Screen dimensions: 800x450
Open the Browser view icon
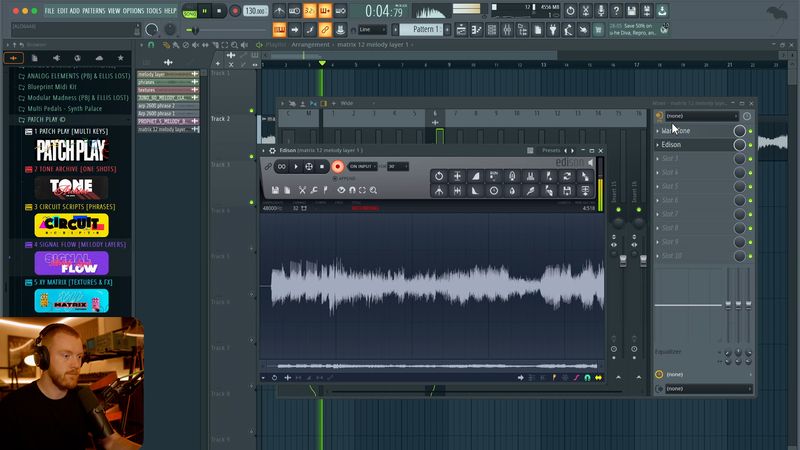tap(522, 30)
